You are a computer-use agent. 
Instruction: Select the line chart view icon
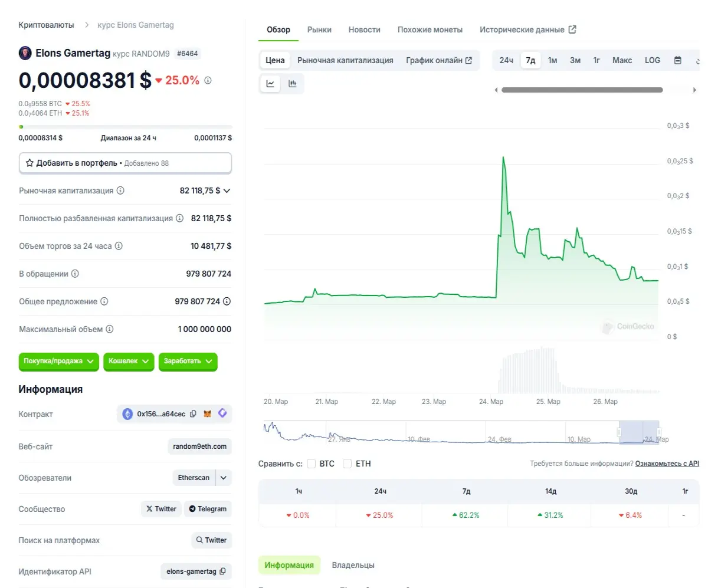270,84
